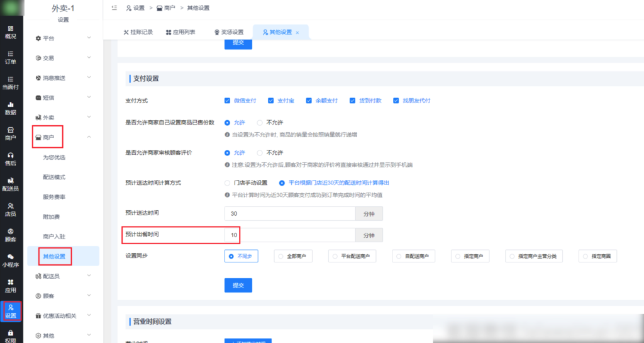
Task: Click the sidebar collapse icon beside the breadcrumb
Action: tap(114, 8)
